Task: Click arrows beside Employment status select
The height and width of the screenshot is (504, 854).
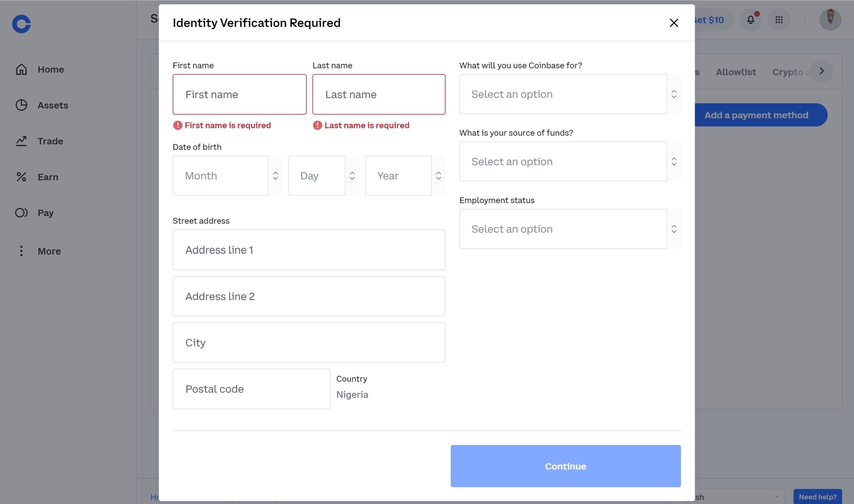Action: tap(674, 229)
